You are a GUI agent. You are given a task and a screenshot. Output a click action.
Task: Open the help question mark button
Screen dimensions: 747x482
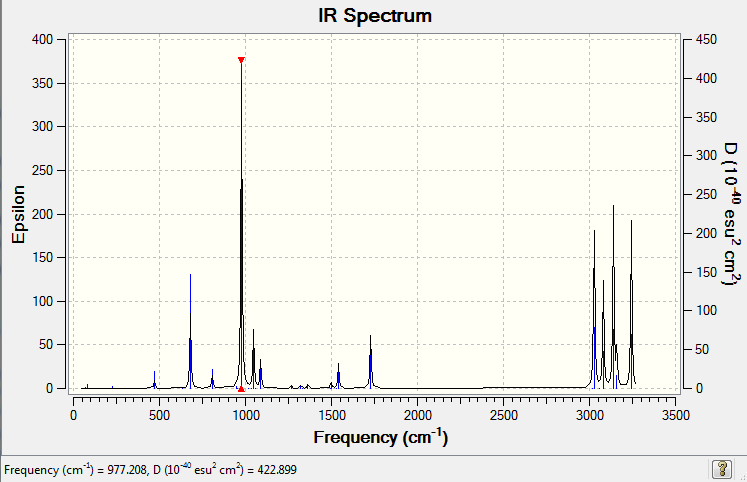tap(722, 469)
